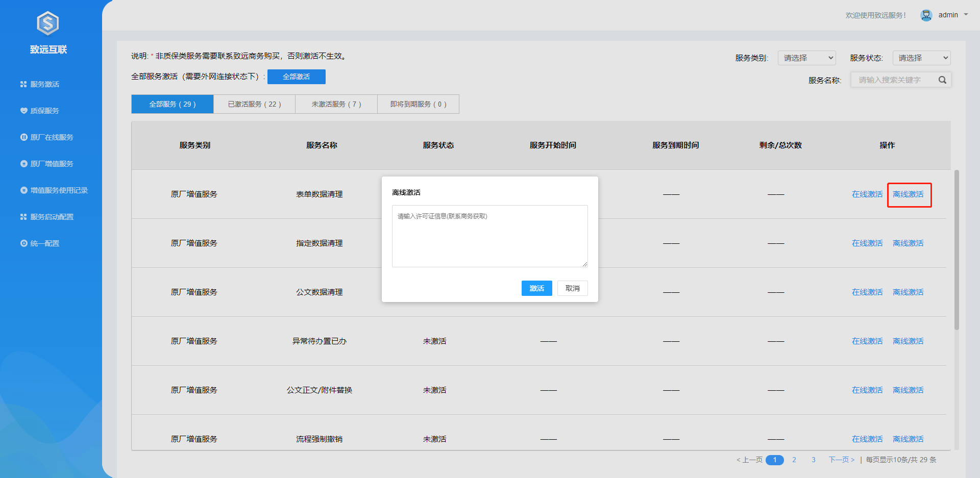980x478 pixels.
Task: Open the 服务状态 dropdown
Action: pyautogui.click(x=921, y=58)
